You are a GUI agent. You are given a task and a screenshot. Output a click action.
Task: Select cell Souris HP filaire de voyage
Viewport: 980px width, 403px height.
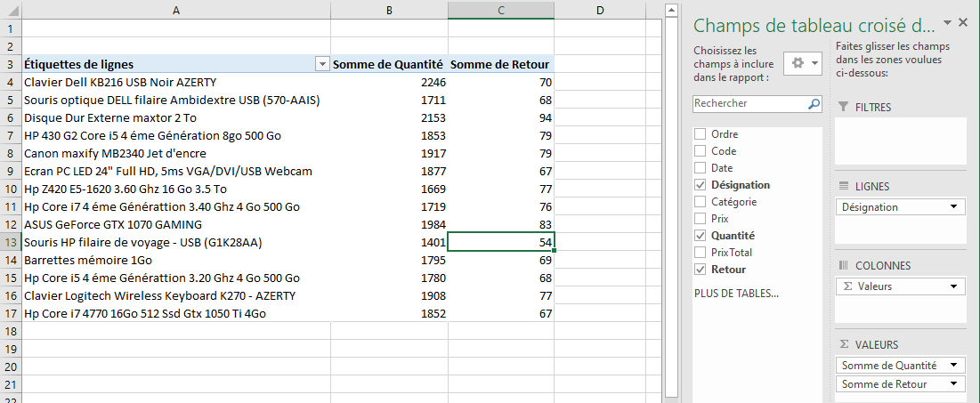(176, 242)
